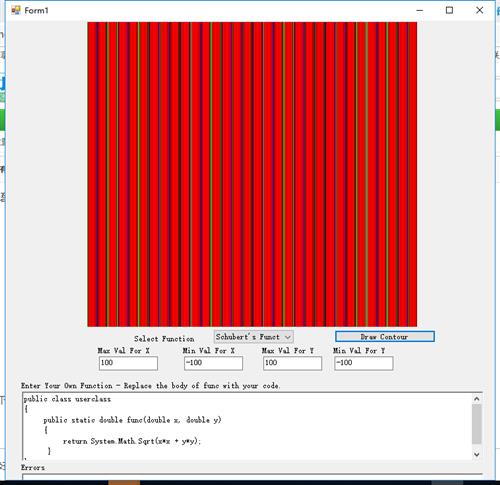This screenshot has height=485, width=500.
Task: Maximize the Form1 window
Action: click(x=449, y=10)
